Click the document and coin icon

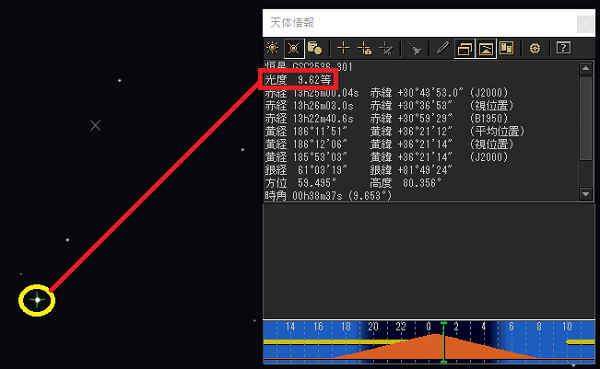coord(315,48)
